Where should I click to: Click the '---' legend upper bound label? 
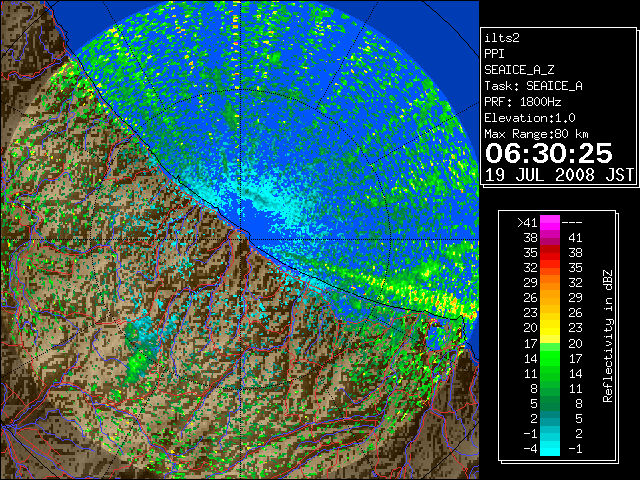point(572,223)
